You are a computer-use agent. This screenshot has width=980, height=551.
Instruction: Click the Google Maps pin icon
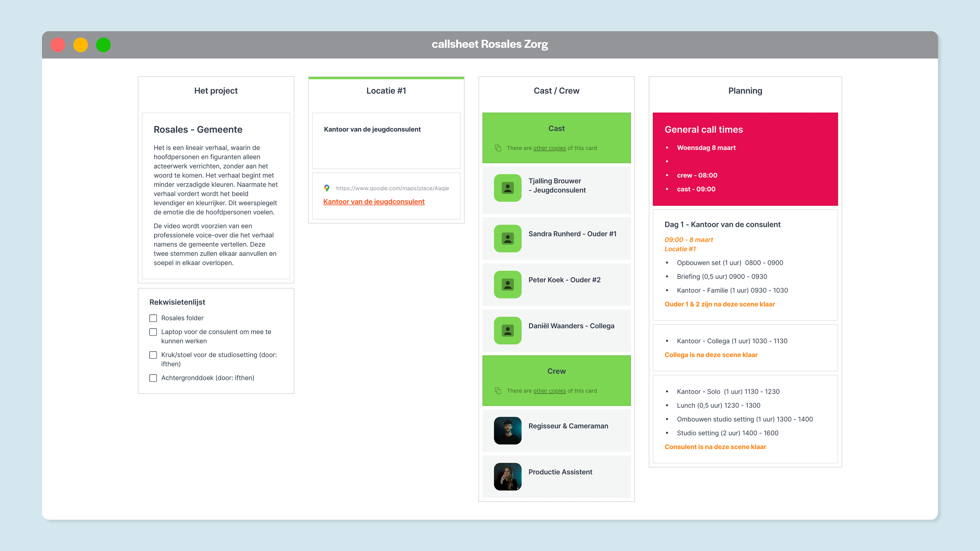pos(326,188)
